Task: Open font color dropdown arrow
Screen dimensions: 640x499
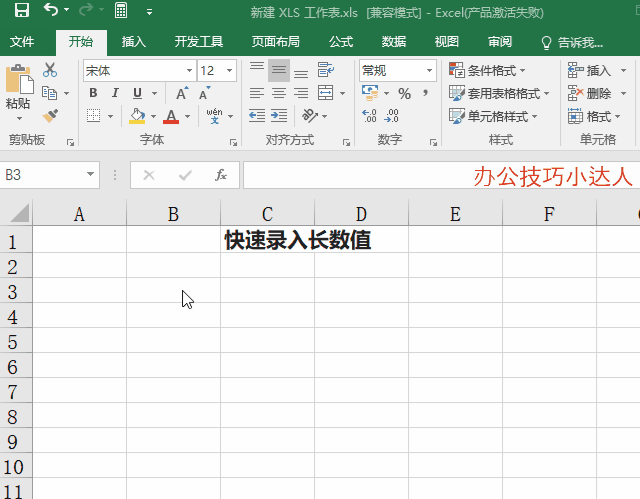Action: [x=187, y=117]
